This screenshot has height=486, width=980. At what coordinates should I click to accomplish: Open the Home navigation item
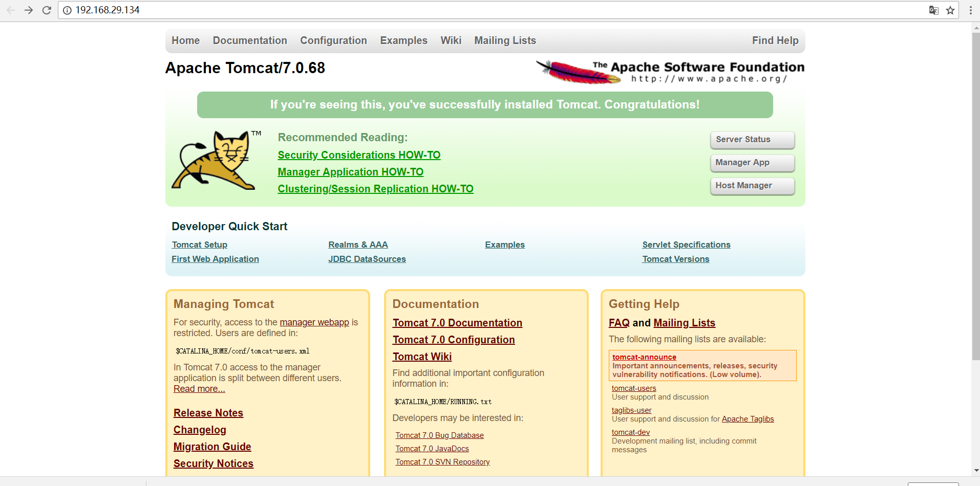point(186,40)
